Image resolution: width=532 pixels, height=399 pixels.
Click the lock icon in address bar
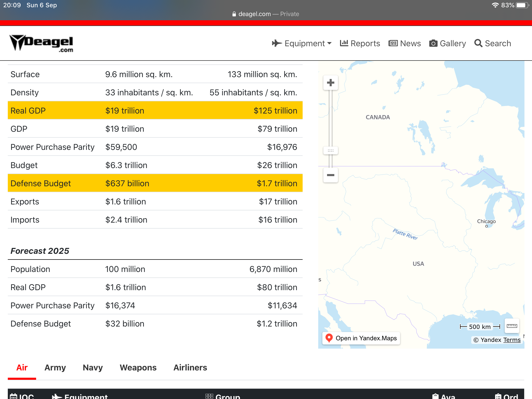(x=234, y=14)
